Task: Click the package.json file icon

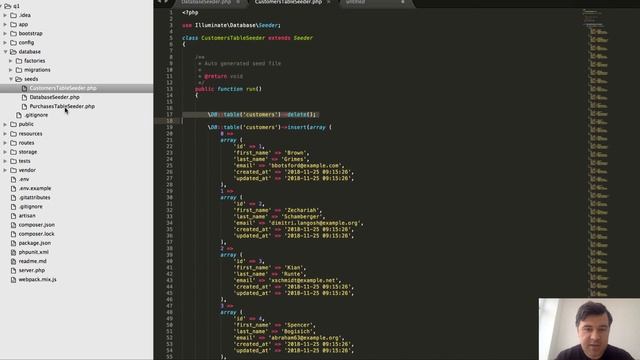Action: coord(13,243)
